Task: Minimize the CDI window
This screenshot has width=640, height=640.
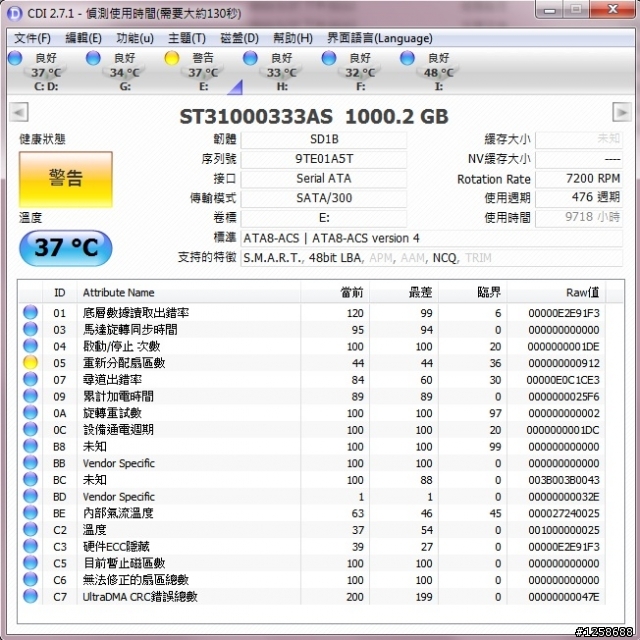Action: point(549,9)
